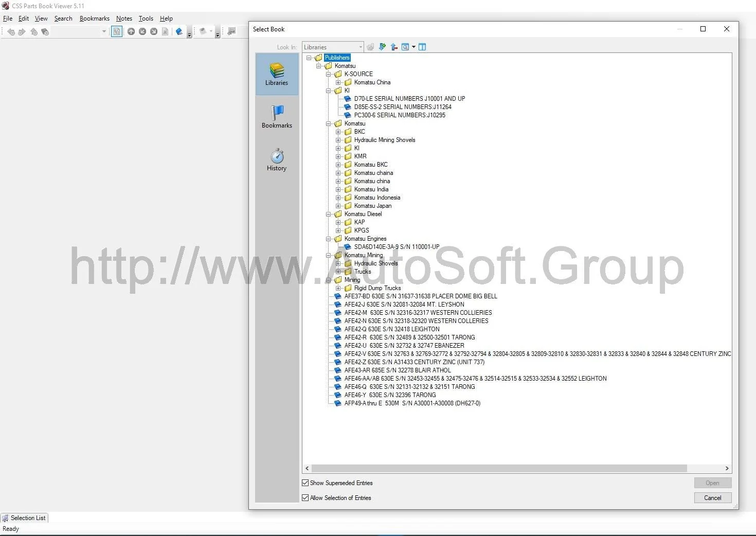Expand the Hydraulic Mining Shovels folder
756x536 pixels.
click(x=338, y=140)
